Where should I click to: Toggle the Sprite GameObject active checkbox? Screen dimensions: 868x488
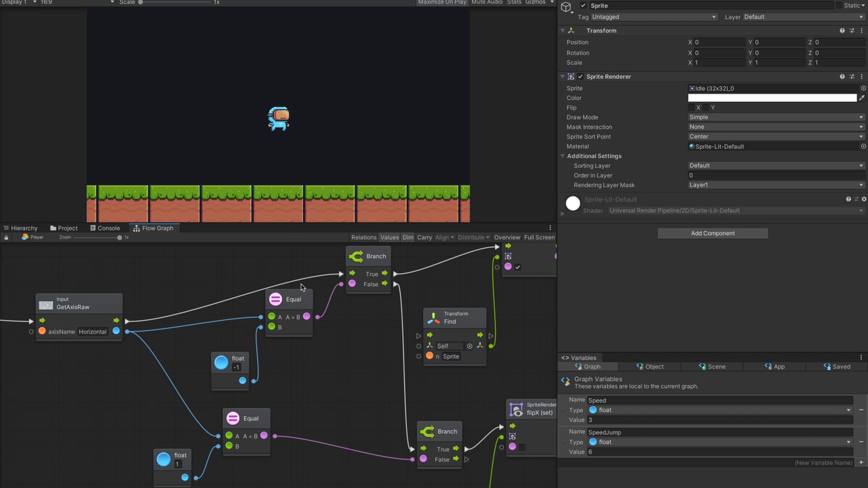583,5
